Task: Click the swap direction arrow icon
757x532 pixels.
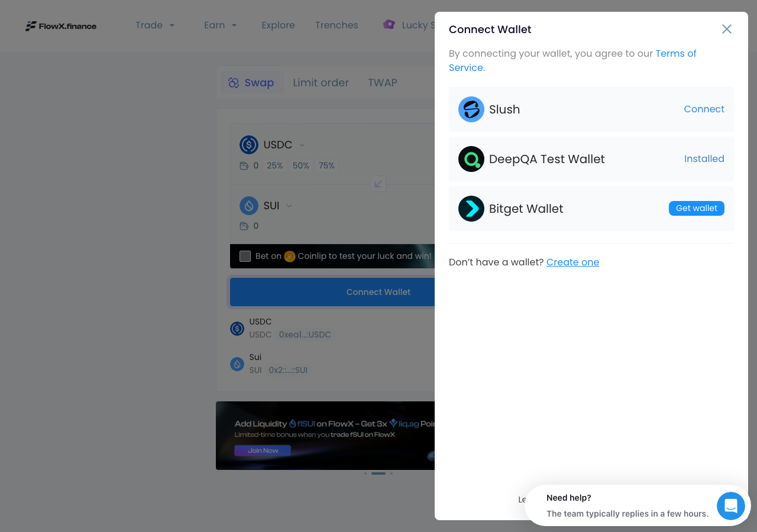Action: click(378, 184)
